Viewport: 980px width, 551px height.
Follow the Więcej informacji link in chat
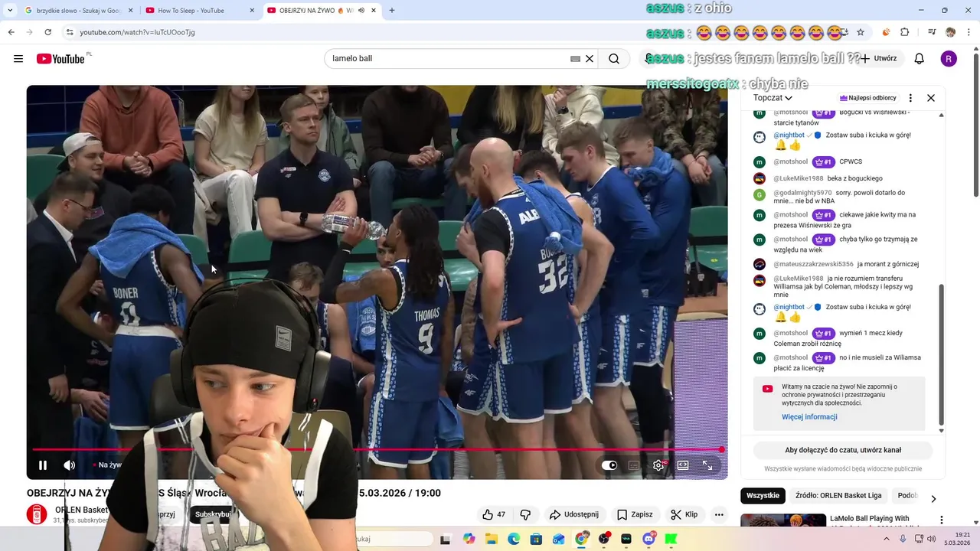click(x=809, y=417)
